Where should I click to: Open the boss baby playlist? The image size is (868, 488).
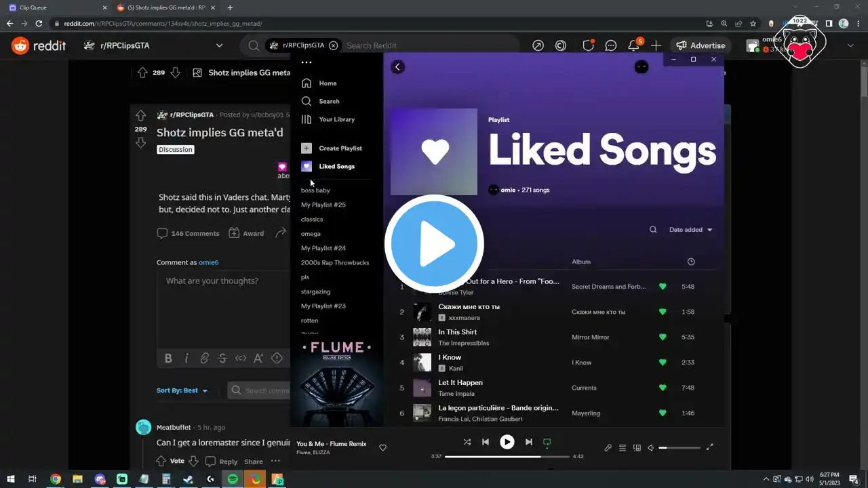[315, 190]
